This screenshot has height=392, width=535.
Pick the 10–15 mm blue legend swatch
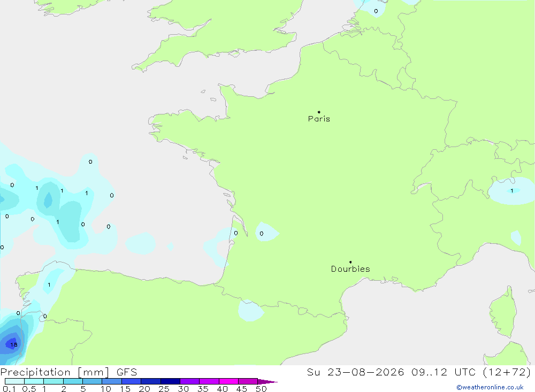point(112,381)
